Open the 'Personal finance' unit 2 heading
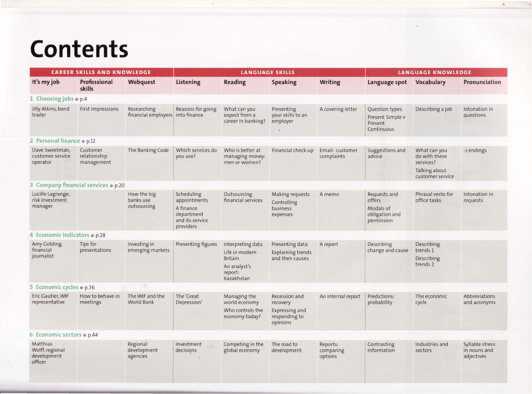The image size is (532, 394). 58,141
